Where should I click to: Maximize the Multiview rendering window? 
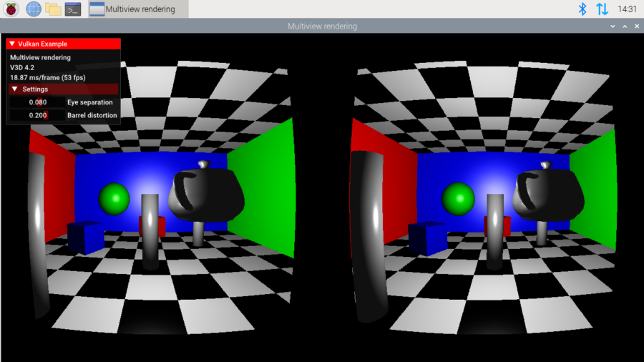tap(625, 26)
